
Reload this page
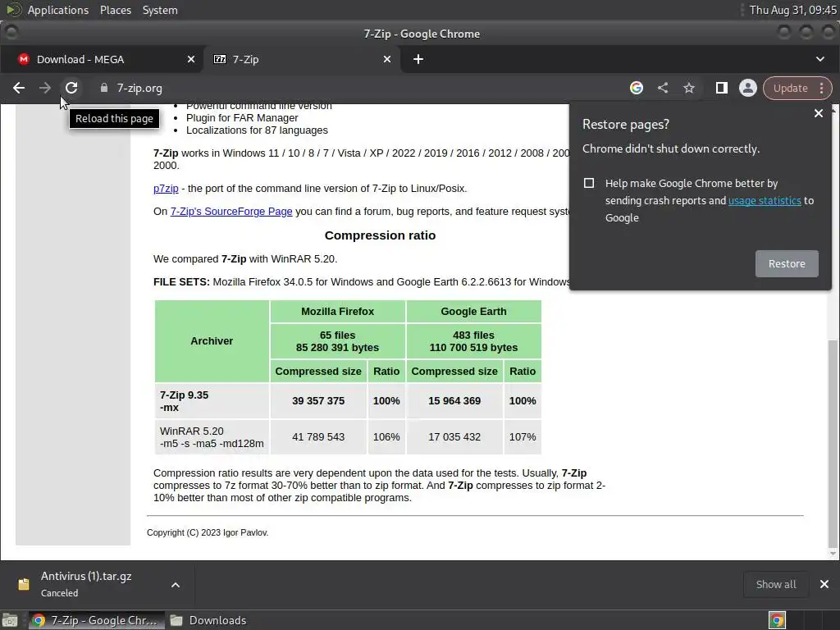coord(71,88)
